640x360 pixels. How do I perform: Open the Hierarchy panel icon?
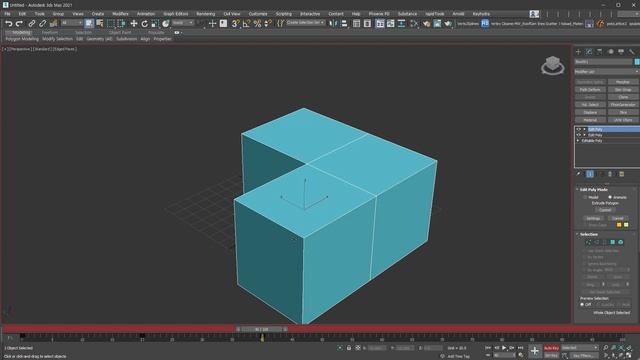pos(600,51)
